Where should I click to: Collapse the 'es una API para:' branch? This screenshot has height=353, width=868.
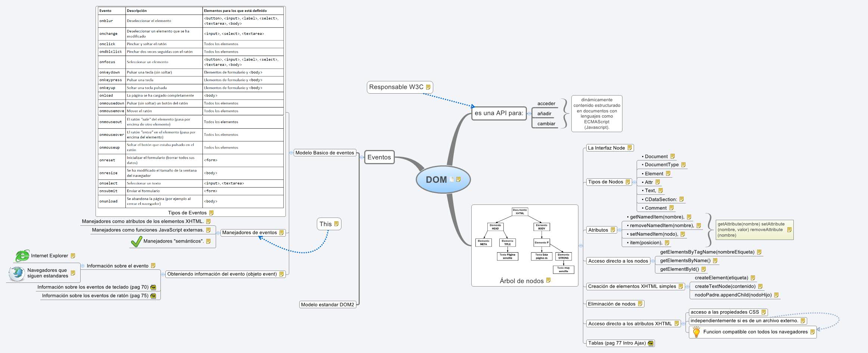[529, 113]
